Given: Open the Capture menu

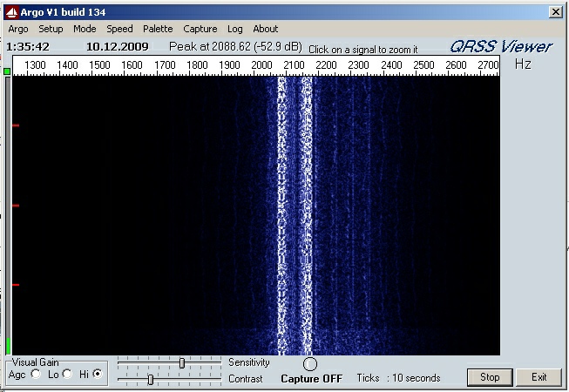Looking at the screenshot, I should [x=200, y=29].
